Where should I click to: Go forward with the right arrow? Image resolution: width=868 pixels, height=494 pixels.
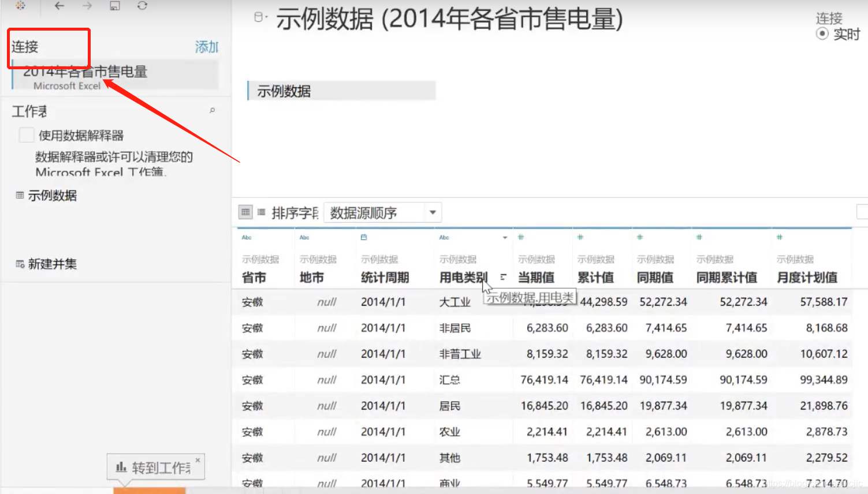pyautogui.click(x=87, y=6)
